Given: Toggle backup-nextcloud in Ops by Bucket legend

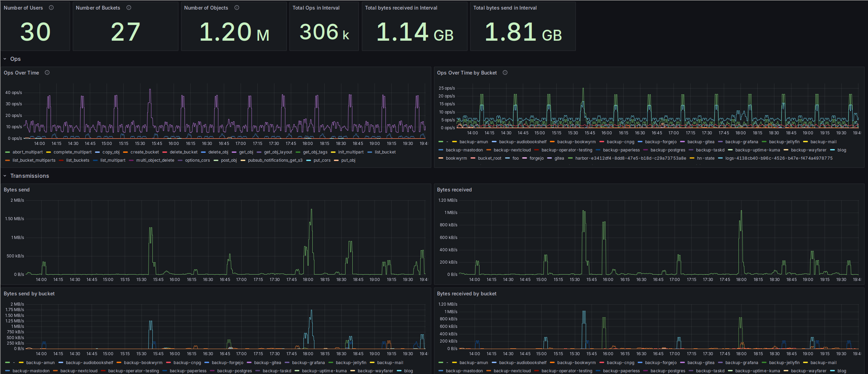Looking at the screenshot, I should 512,150.
